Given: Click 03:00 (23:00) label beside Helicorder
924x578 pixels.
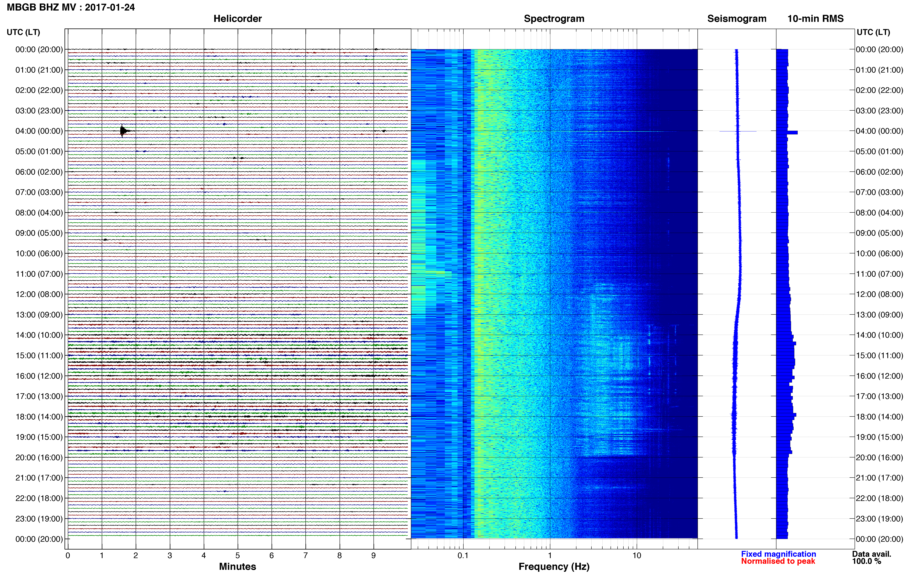Looking at the screenshot, I should pos(39,111).
